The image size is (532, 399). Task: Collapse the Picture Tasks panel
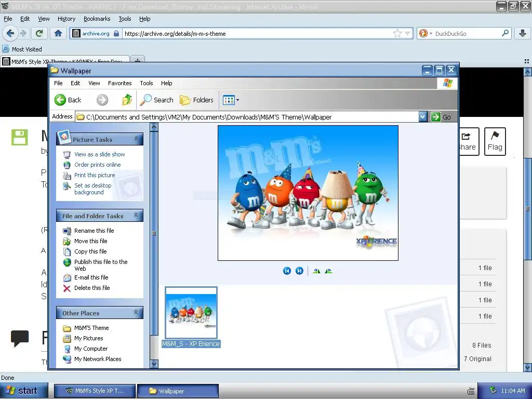pos(136,139)
